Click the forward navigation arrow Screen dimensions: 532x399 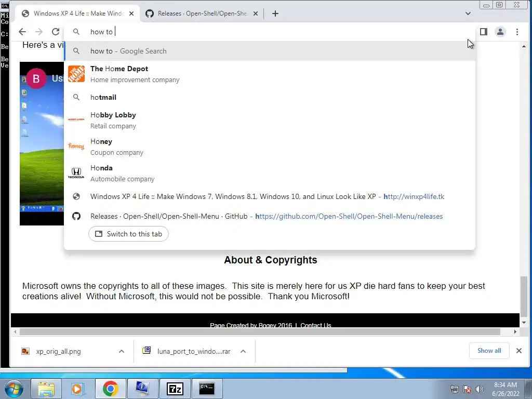click(39, 32)
